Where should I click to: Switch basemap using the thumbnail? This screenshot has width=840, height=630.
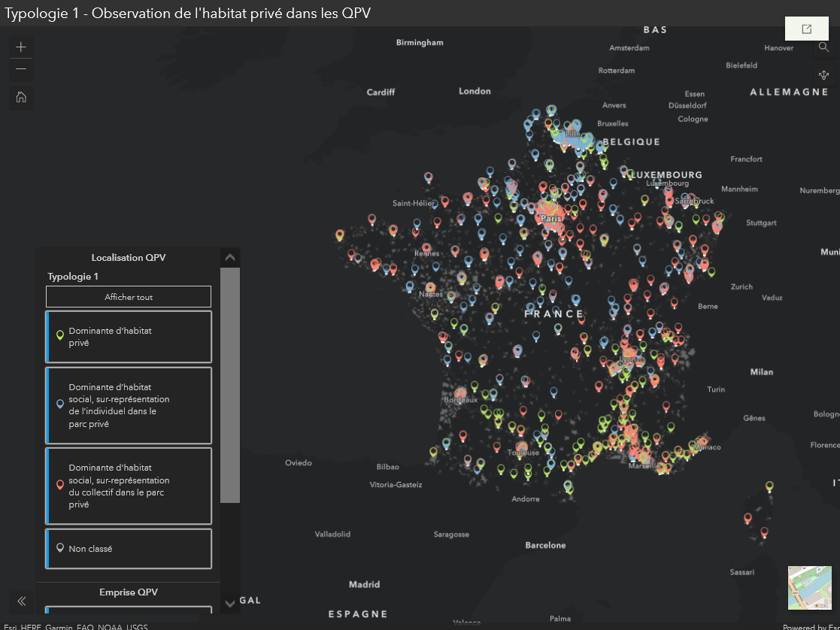(x=809, y=588)
